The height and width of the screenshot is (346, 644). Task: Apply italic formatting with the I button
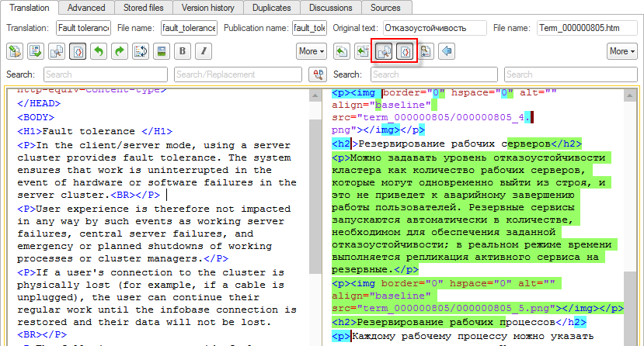204,51
